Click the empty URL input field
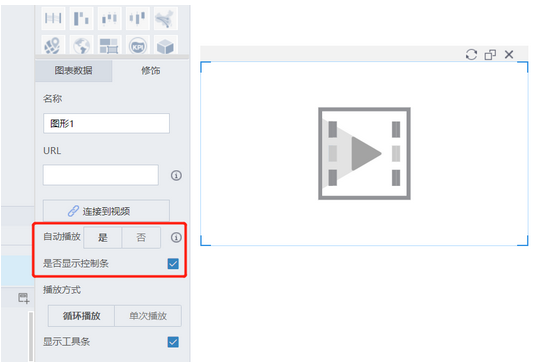Image resolution: width=536 pixels, height=362 pixels. coord(100,175)
